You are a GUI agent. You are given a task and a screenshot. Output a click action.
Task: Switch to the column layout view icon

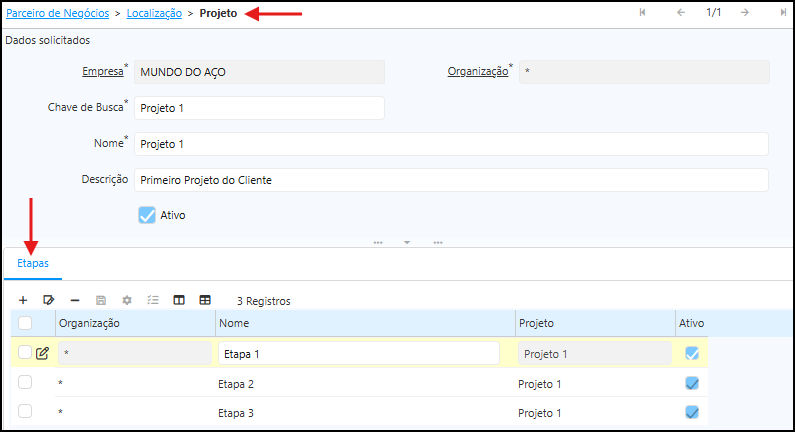tap(179, 300)
